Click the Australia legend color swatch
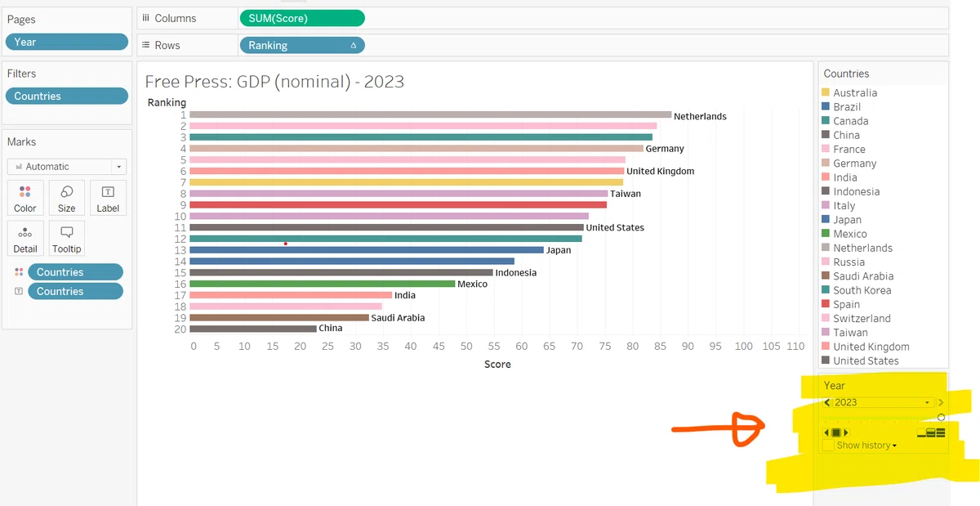 point(826,93)
